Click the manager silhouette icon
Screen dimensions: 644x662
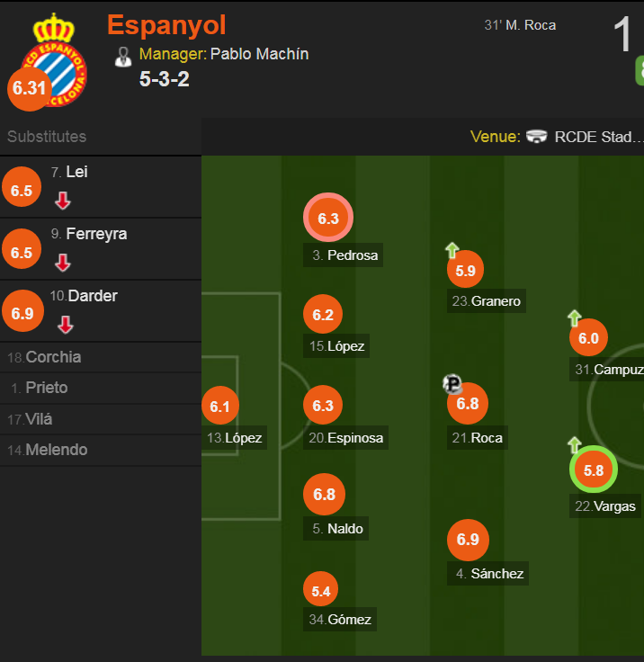123,57
